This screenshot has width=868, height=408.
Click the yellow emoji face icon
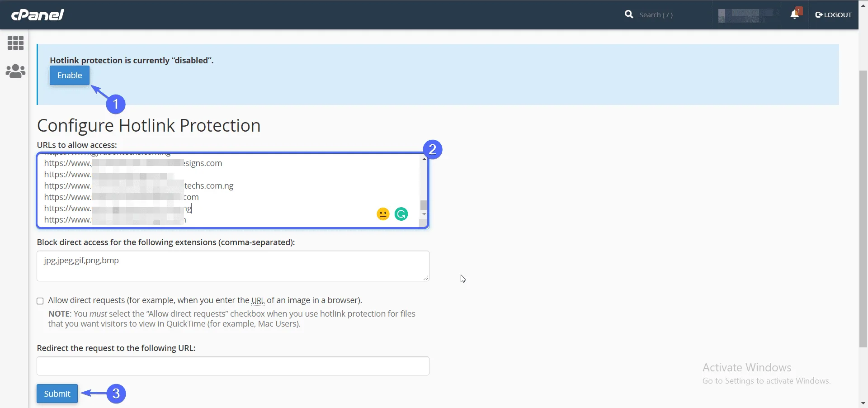point(383,214)
